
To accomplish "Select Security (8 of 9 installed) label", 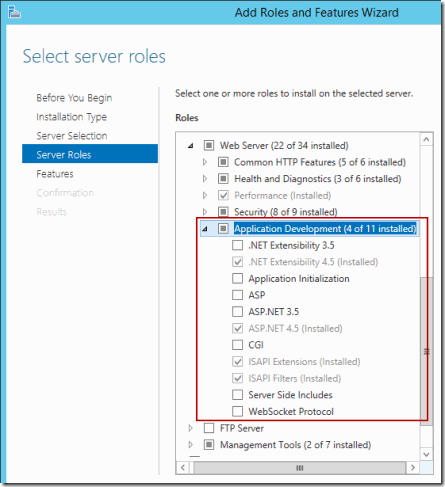I will pyautogui.click(x=286, y=212).
